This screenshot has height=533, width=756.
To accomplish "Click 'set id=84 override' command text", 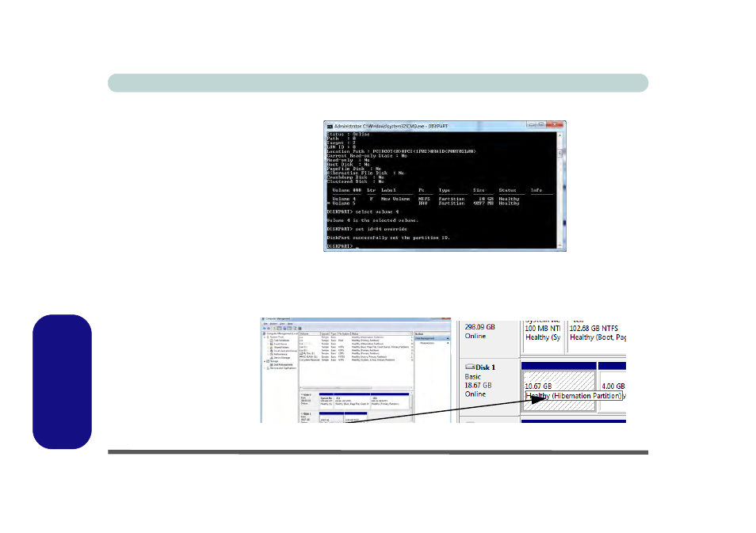I will (x=381, y=229).
